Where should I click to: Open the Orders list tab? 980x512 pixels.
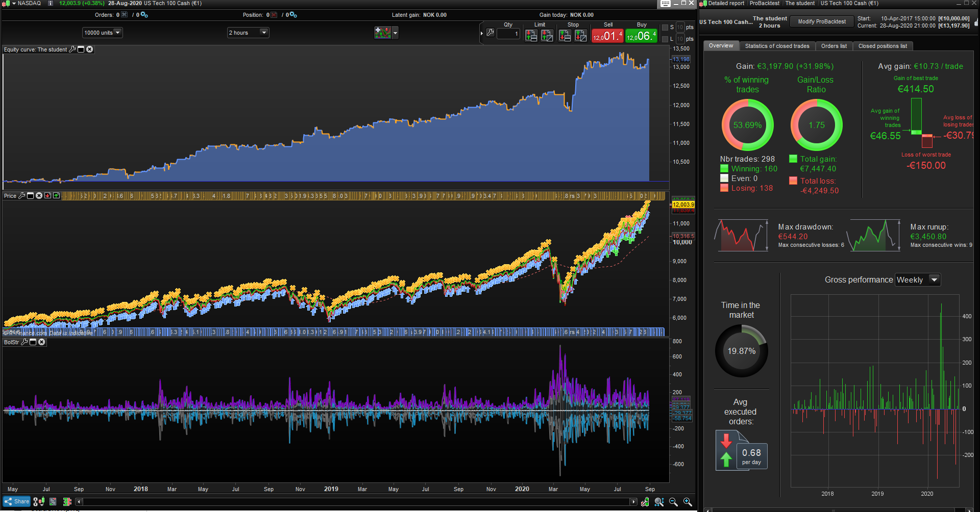click(834, 46)
